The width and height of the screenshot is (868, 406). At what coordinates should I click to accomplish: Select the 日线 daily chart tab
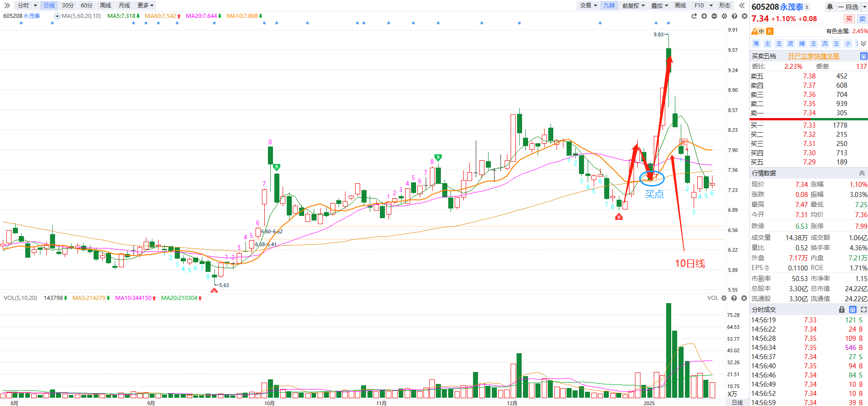point(49,6)
